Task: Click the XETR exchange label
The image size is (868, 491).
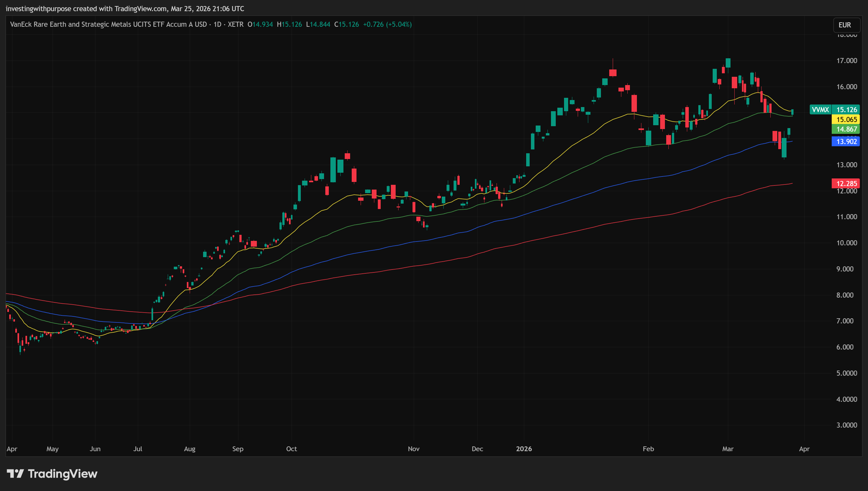Action: (x=236, y=24)
